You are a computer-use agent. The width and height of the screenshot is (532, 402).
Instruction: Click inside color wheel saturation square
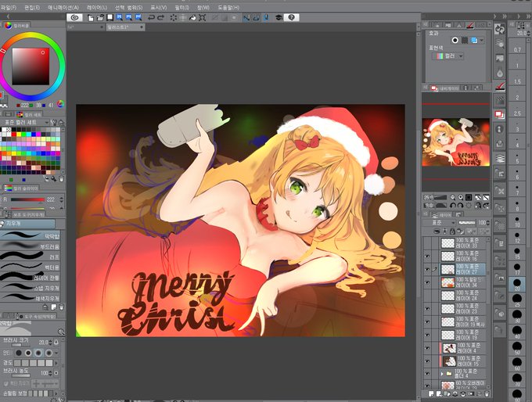[x=31, y=66]
